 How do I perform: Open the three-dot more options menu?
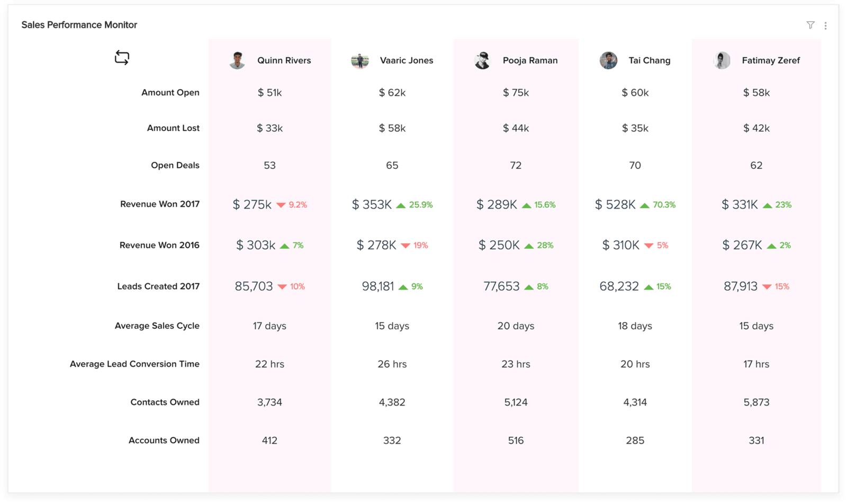(x=825, y=25)
